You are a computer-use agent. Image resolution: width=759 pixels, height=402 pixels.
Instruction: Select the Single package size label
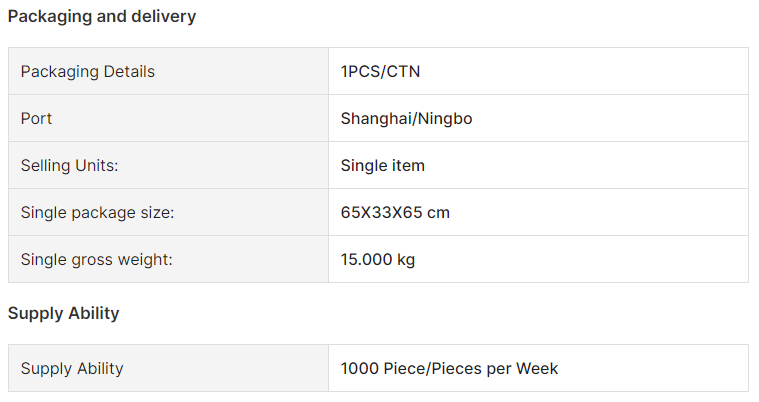coord(97,213)
